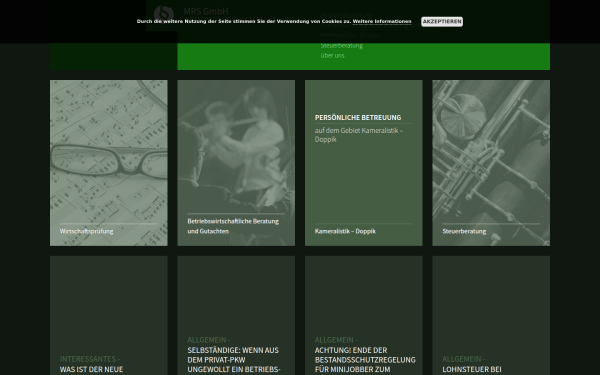Click the MRS GmbH logo icon
This screenshot has height=375, width=600.
click(163, 14)
